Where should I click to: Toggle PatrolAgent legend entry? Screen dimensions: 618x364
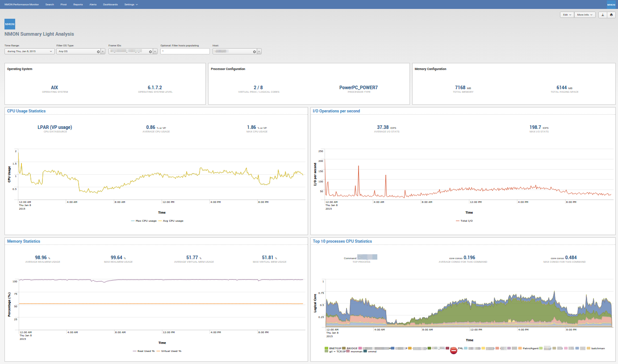click(529, 348)
